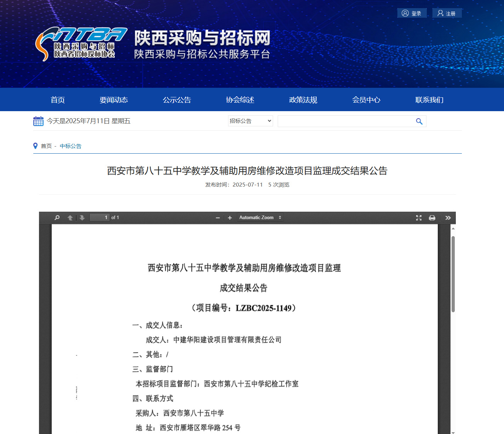The image size is (504, 434).
Task: Click the PDF scrollbar down arrow
Action: point(453,432)
